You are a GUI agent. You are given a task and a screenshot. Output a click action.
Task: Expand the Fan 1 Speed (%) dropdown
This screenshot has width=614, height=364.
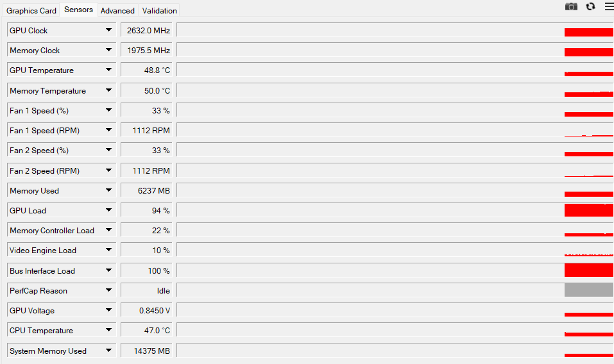(x=108, y=111)
